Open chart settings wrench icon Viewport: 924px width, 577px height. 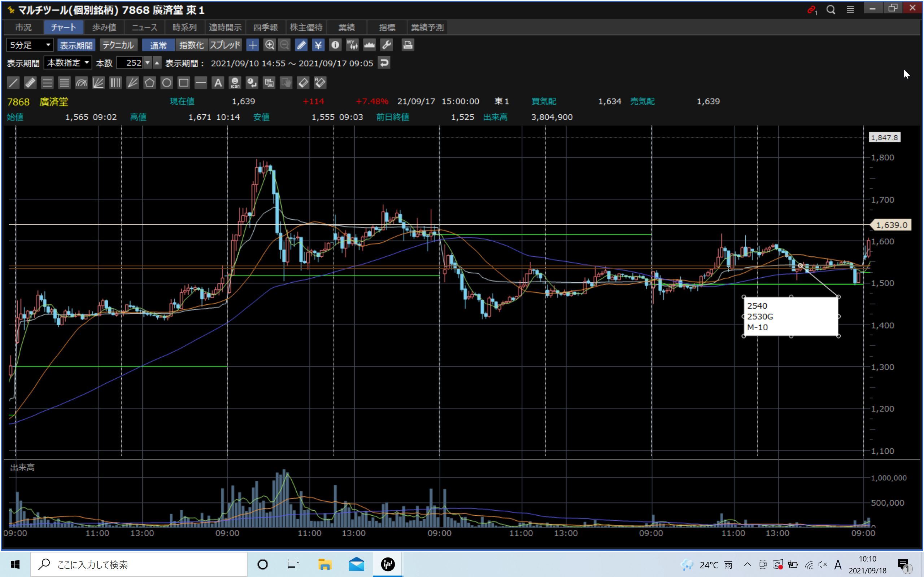coord(387,45)
